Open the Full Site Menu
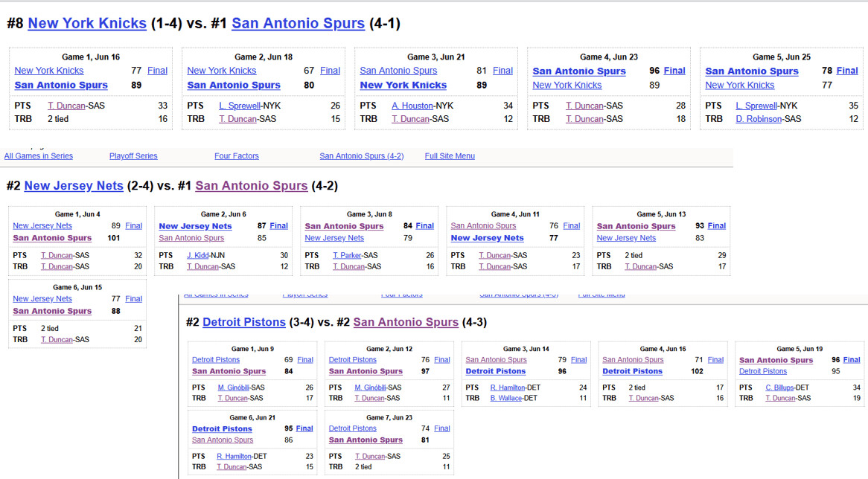This screenshot has height=479, width=868. coord(450,156)
